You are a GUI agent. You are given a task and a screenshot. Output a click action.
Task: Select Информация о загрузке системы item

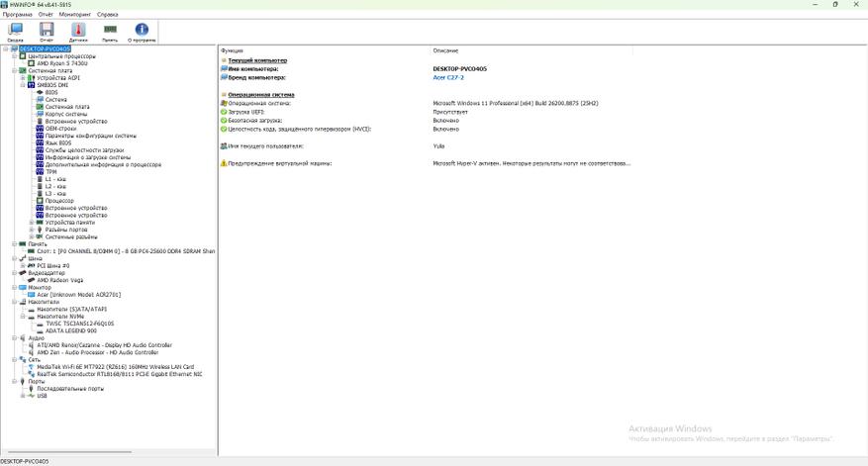[x=88, y=157]
